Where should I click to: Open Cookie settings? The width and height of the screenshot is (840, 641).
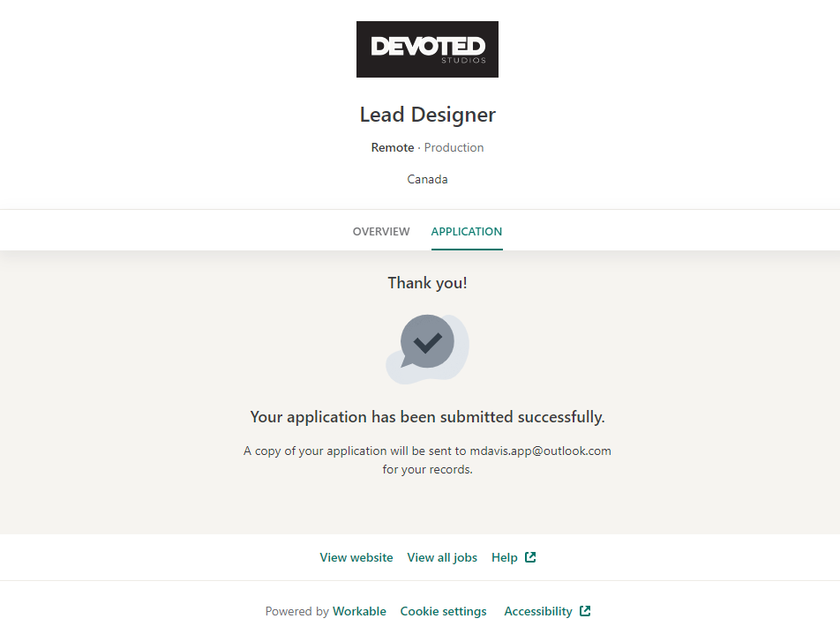[443, 611]
